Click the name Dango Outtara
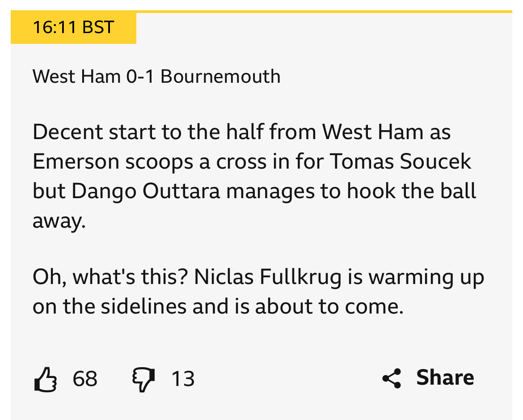 pyautogui.click(x=146, y=191)
